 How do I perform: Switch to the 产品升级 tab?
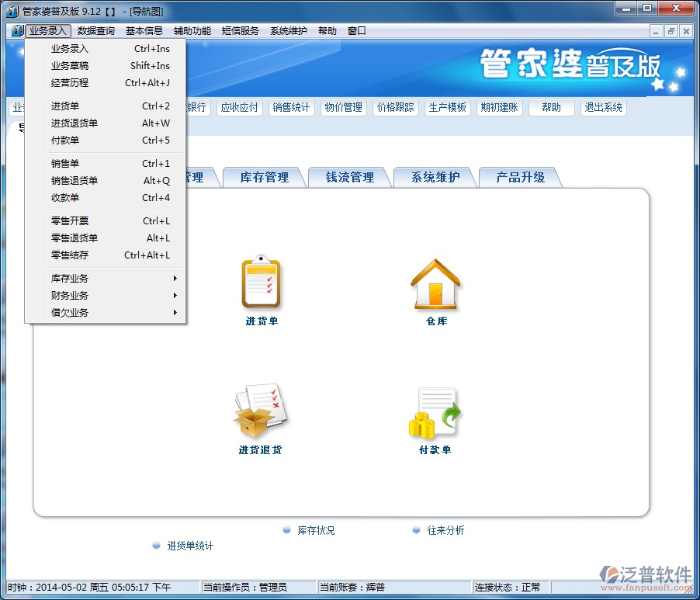(x=521, y=177)
